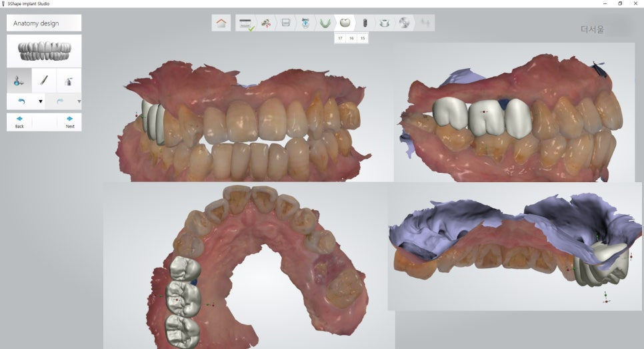Click the Home icon in workflow bar
This screenshot has height=349, width=644.
221,23
